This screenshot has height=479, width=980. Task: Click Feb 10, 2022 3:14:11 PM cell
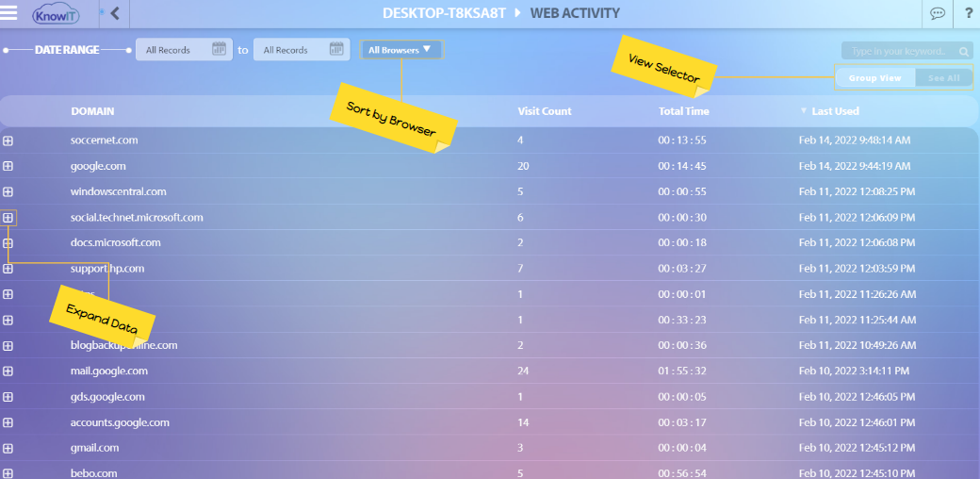[854, 371]
